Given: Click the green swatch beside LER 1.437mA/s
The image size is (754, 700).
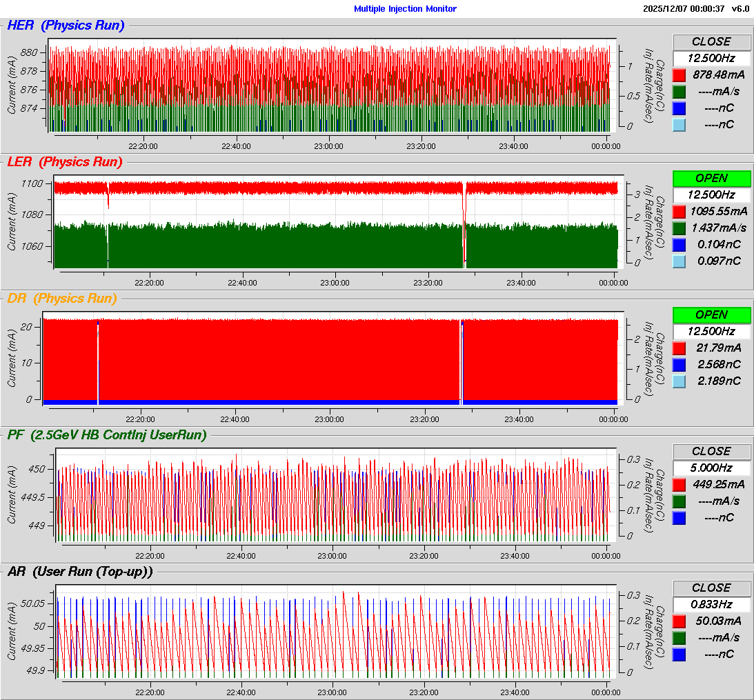Looking at the screenshot, I should click(679, 228).
